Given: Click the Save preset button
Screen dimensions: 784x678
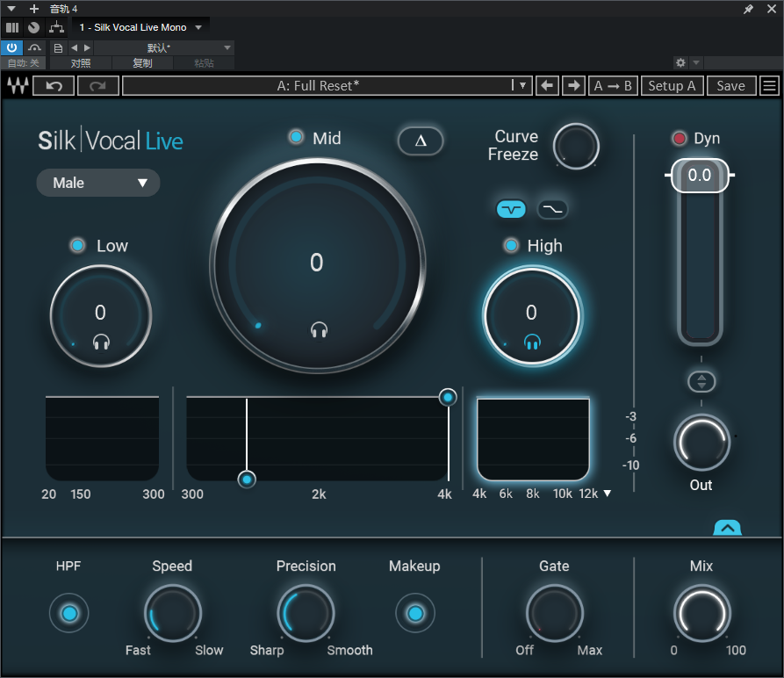Looking at the screenshot, I should tap(731, 85).
